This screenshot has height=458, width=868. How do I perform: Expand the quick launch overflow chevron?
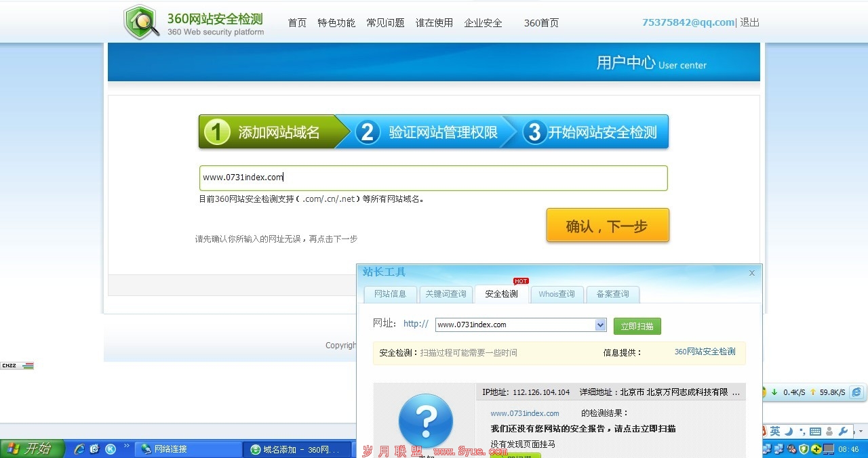pos(127,446)
